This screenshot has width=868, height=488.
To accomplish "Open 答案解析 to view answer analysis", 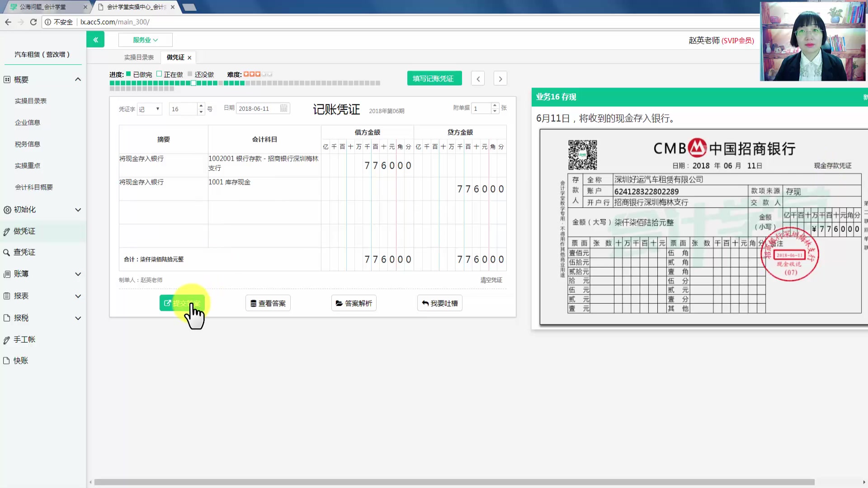I will 354,303.
